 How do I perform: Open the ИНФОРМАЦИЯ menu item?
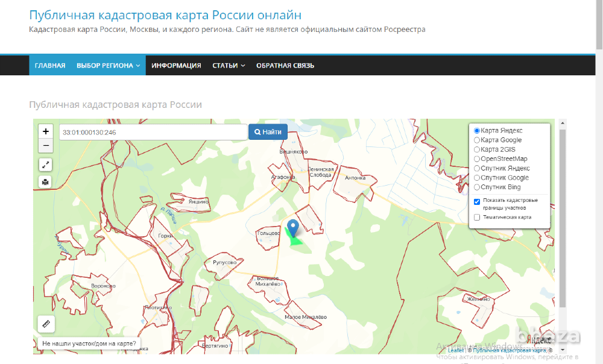pos(176,65)
